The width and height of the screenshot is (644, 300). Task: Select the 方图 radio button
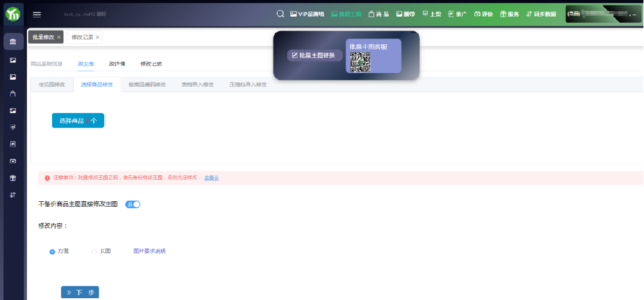(52, 251)
